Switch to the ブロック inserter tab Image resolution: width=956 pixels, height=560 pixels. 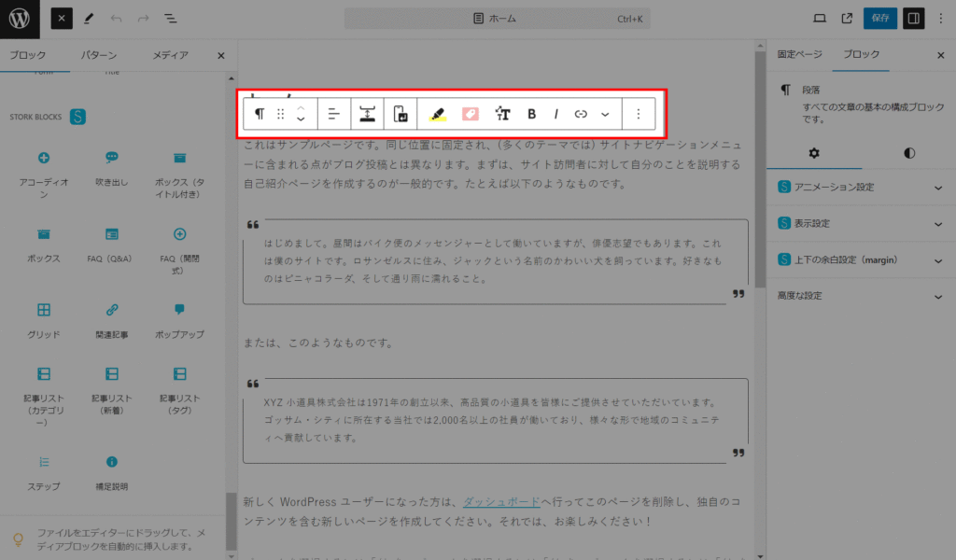pyautogui.click(x=28, y=55)
